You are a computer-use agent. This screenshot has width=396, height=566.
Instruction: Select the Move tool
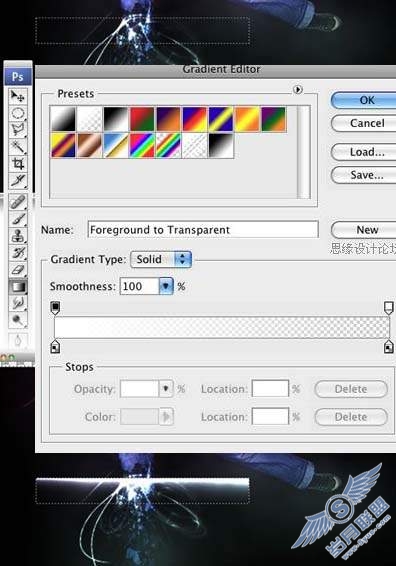tap(17, 96)
